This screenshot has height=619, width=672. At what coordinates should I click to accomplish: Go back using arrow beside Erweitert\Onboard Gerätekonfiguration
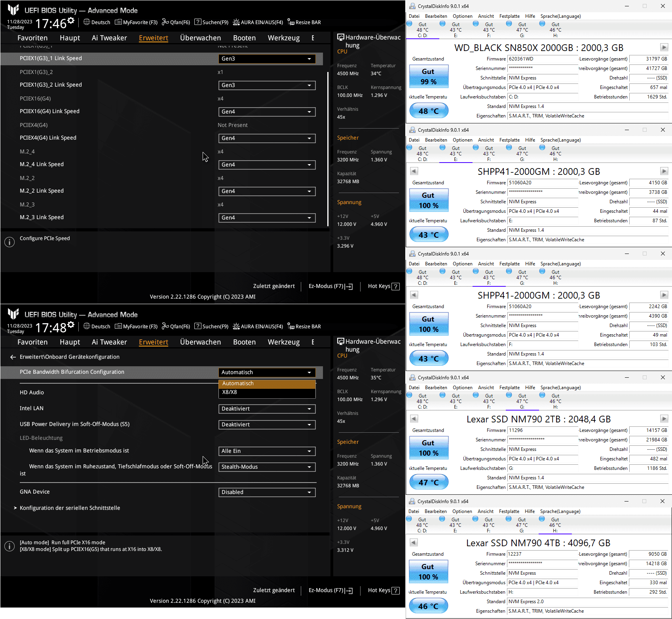click(x=13, y=357)
